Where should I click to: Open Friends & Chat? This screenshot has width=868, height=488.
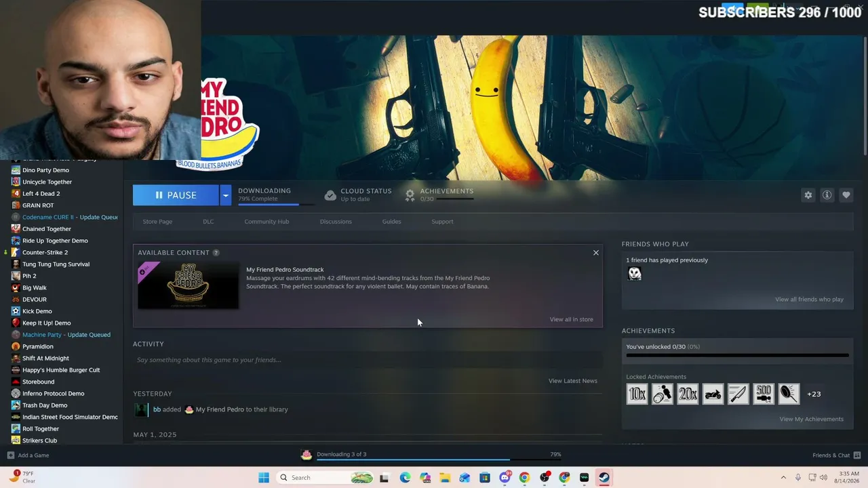click(x=837, y=455)
